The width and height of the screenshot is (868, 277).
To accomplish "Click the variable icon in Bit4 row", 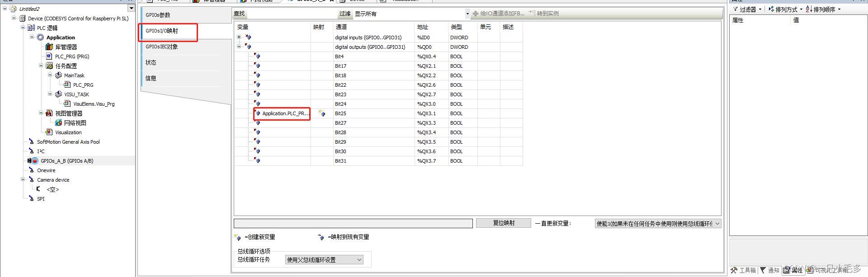I will coord(257,56).
